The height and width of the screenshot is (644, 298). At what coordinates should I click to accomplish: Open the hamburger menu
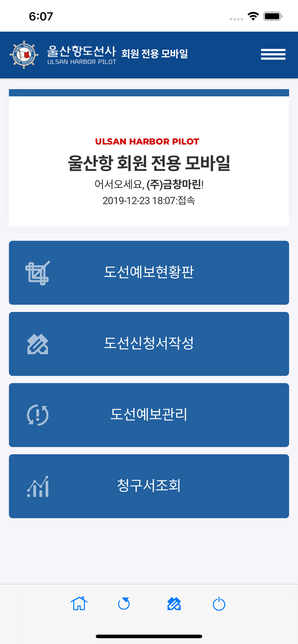[x=273, y=54]
